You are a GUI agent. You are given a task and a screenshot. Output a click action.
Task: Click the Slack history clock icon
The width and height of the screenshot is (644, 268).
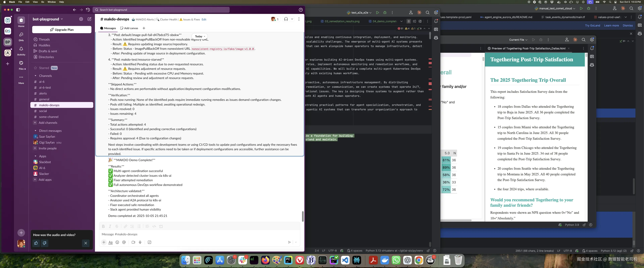[x=88, y=10]
